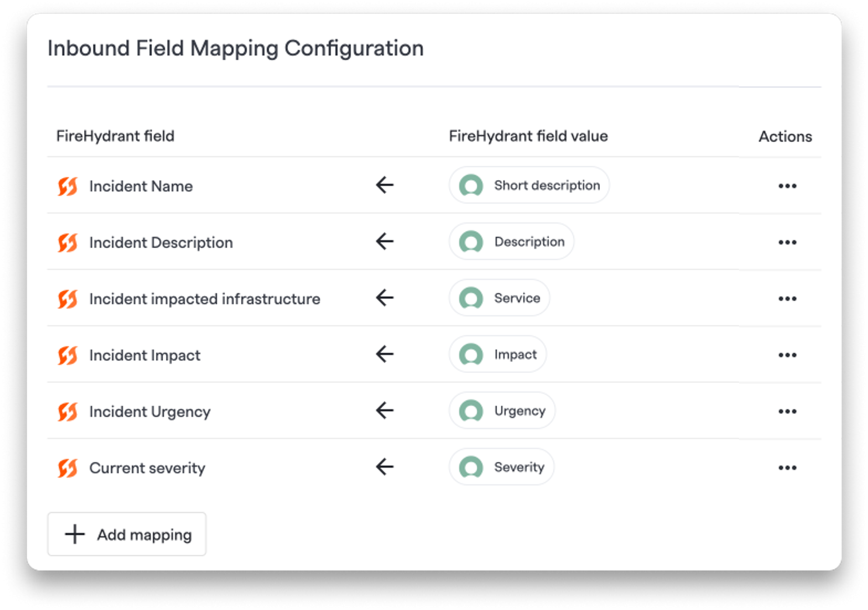Screen dimensions: 868x610
Task: Open actions menu for Incident impacted infrastructure
Action: (787, 298)
